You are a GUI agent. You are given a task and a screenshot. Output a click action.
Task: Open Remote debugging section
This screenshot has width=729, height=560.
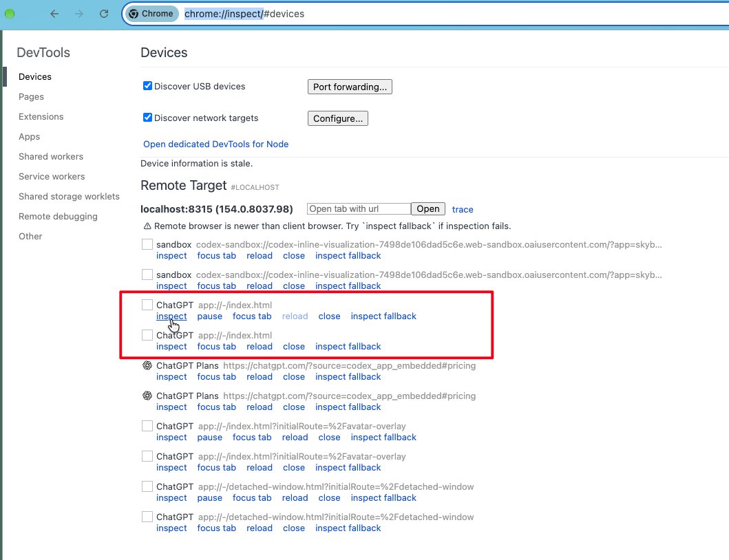pos(58,217)
